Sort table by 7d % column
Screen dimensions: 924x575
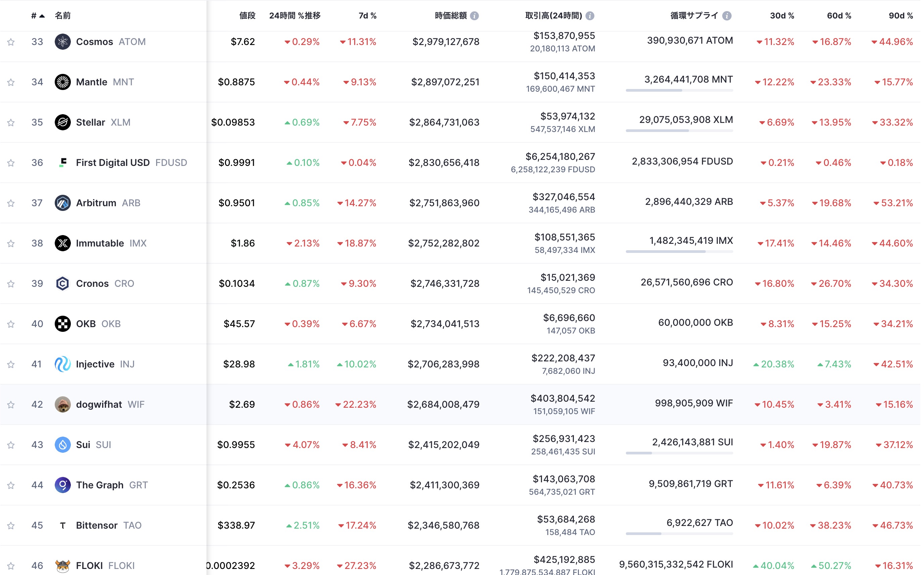click(367, 15)
